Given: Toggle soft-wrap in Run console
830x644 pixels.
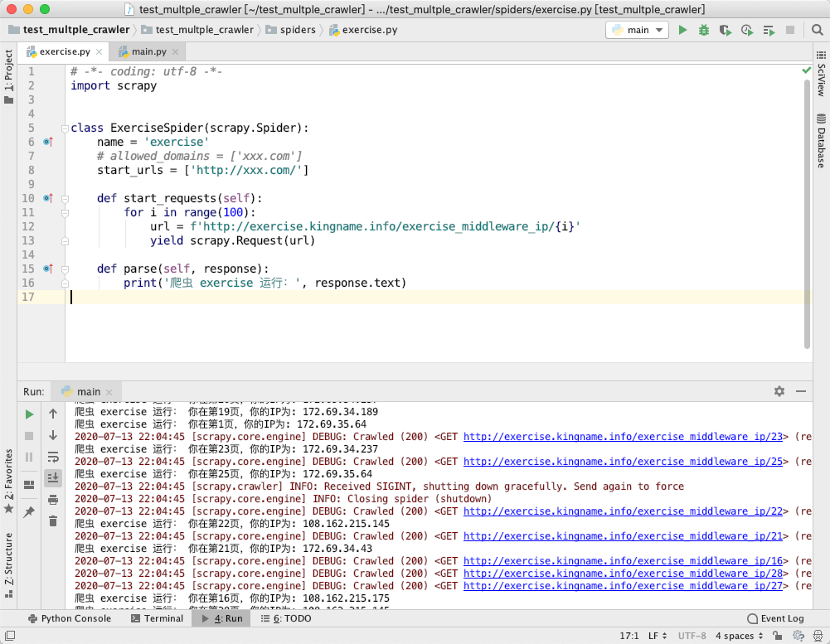Looking at the screenshot, I should tap(53, 457).
